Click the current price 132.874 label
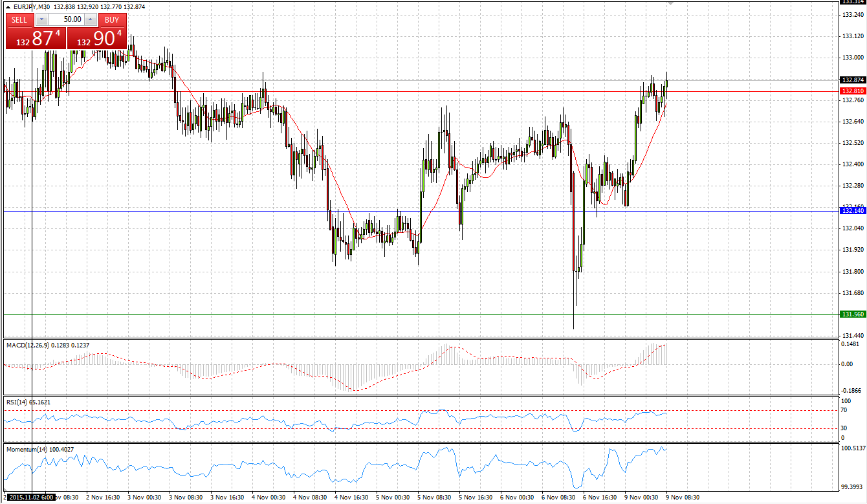The image size is (867, 504). 852,80
